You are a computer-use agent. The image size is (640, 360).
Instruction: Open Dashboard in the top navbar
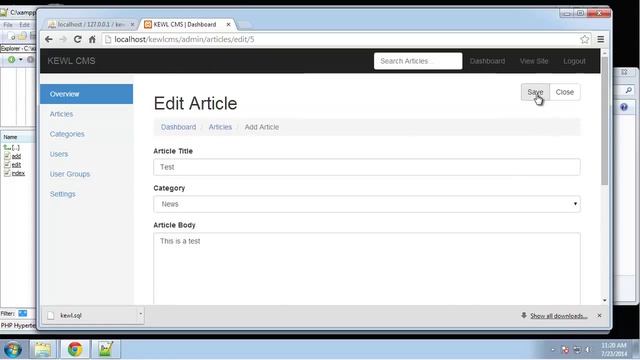(x=487, y=61)
